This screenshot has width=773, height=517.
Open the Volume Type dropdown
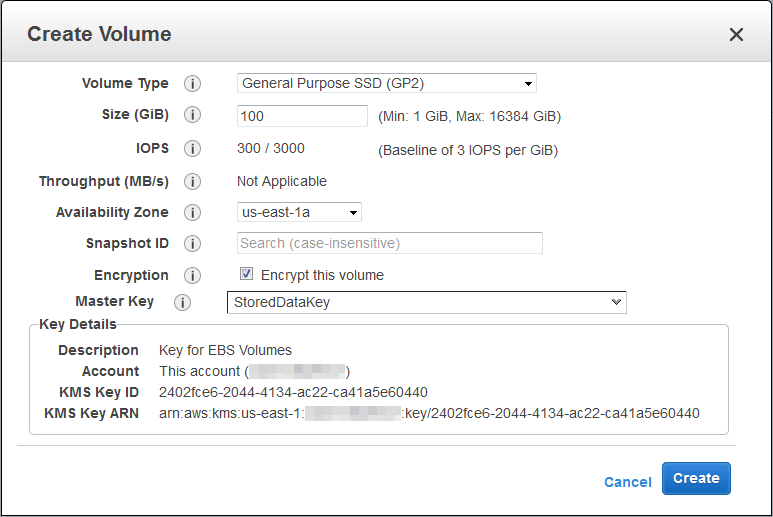[x=387, y=84]
